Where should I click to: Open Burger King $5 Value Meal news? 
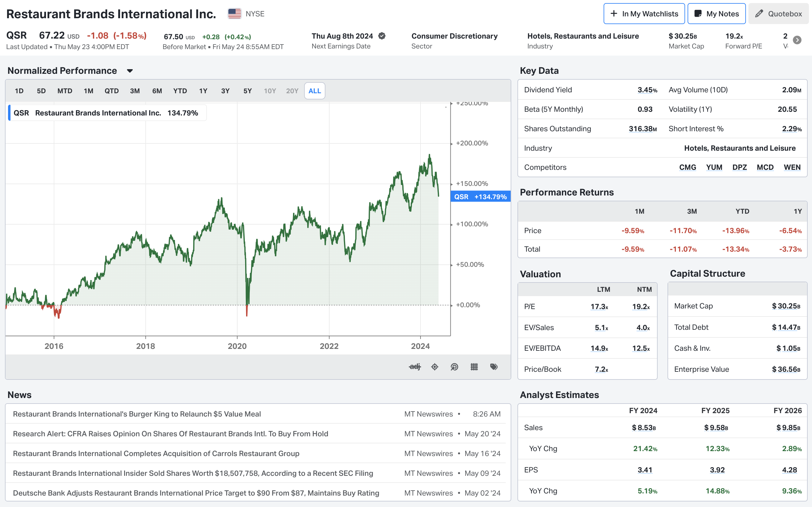pyautogui.click(x=137, y=414)
